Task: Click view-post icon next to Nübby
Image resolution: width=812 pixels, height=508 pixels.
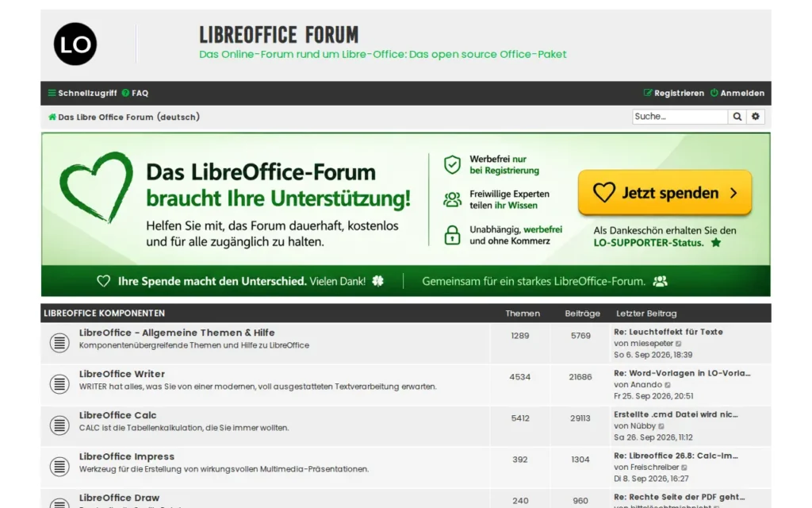Action: coord(661,426)
